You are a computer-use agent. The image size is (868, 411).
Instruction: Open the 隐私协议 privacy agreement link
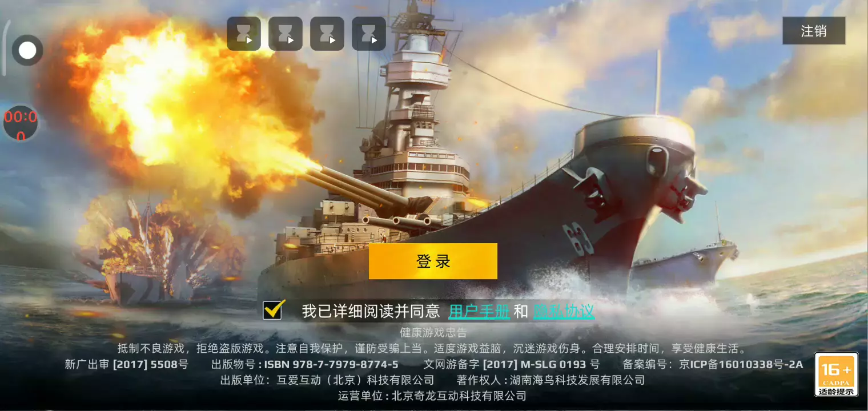pyautogui.click(x=564, y=311)
